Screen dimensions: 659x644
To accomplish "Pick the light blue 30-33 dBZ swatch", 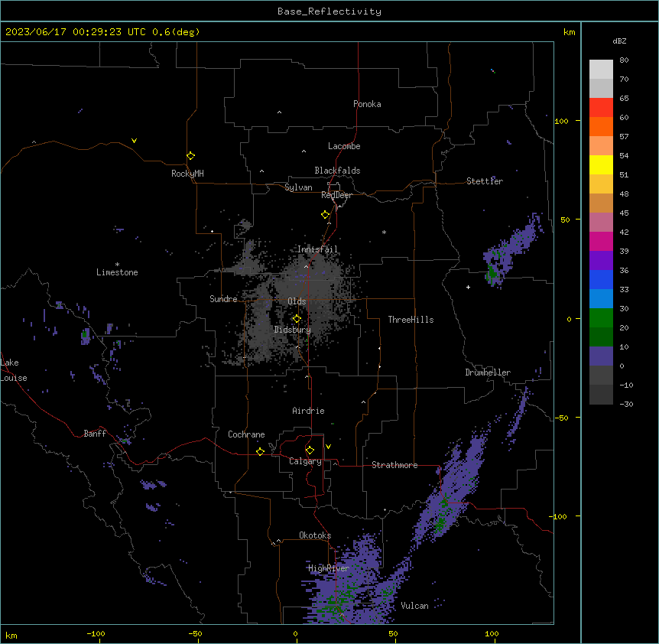I will (x=601, y=299).
